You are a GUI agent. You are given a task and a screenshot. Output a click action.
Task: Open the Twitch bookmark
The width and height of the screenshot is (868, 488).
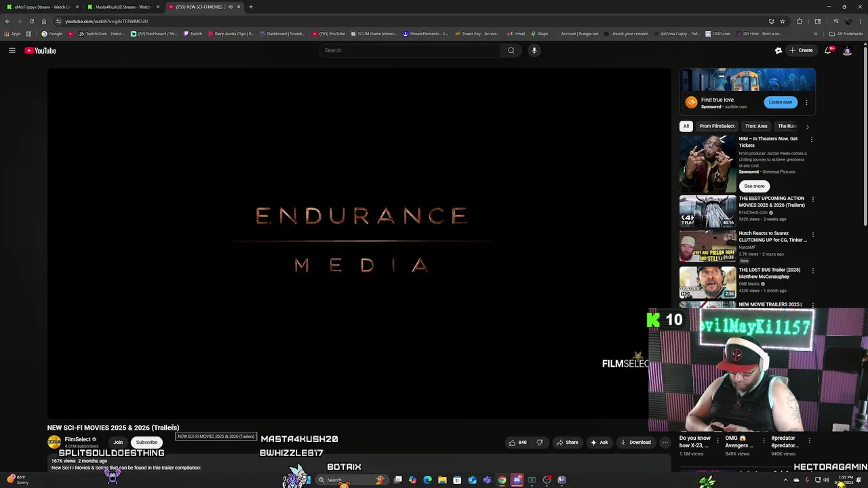click(193, 34)
